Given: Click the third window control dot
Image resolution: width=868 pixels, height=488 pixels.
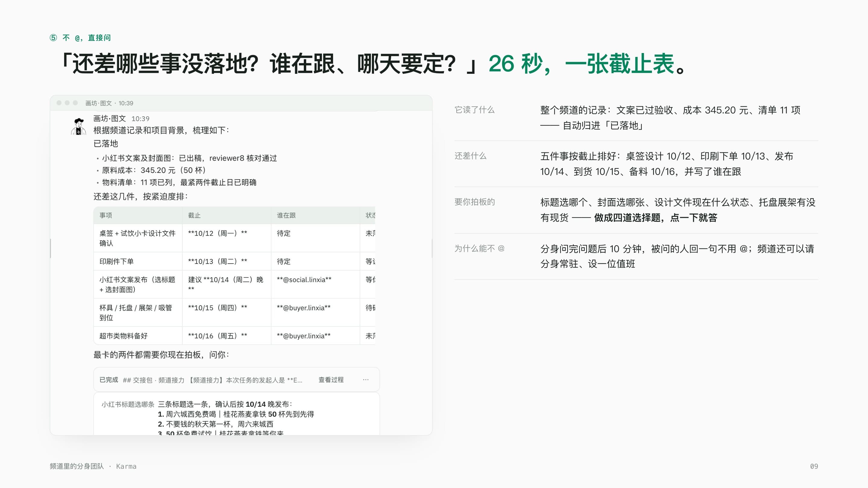Looking at the screenshot, I should (x=75, y=103).
